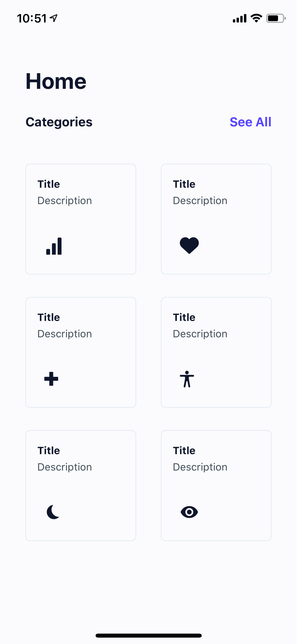Select the Home heading
297x644 pixels.
56,81
